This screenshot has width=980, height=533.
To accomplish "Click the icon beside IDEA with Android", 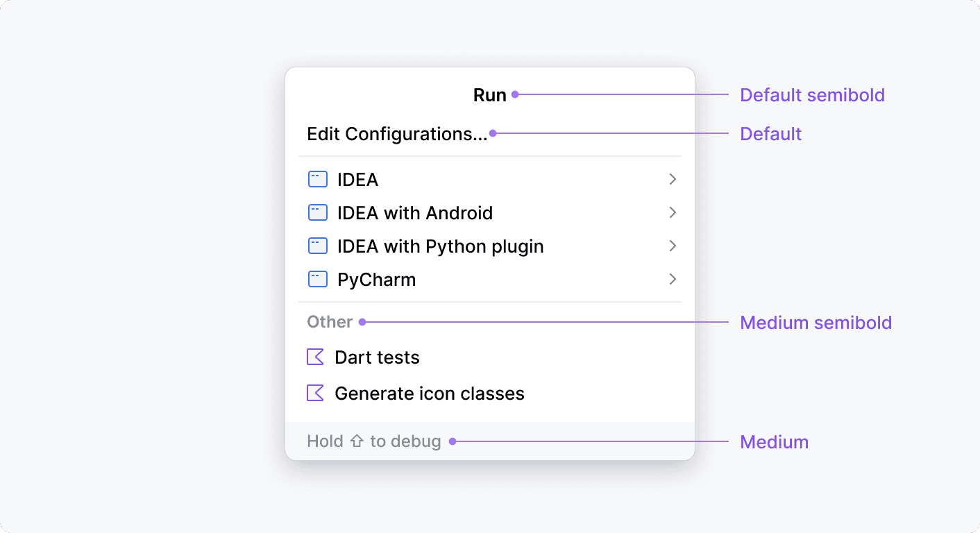I will (317, 212).
